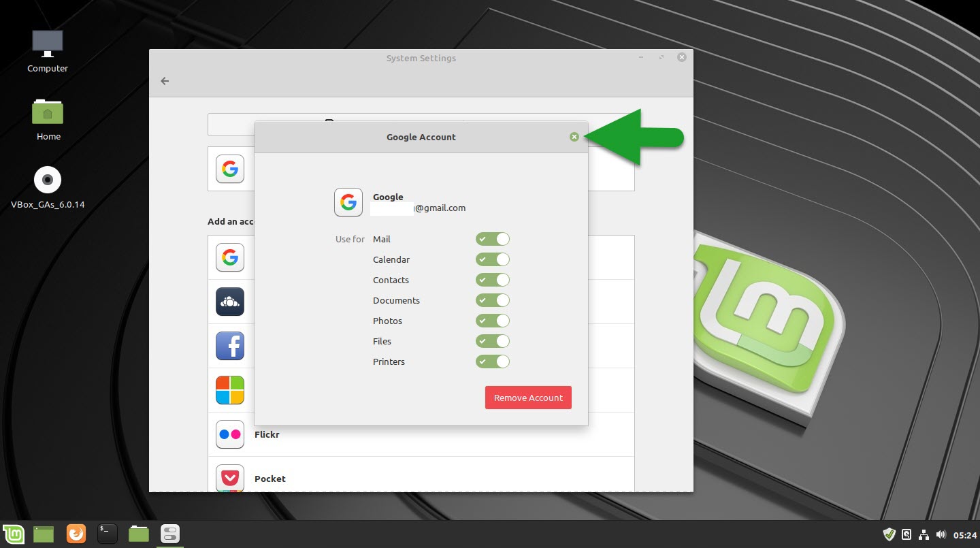Toggle the Documents switch

click(493, 300)
